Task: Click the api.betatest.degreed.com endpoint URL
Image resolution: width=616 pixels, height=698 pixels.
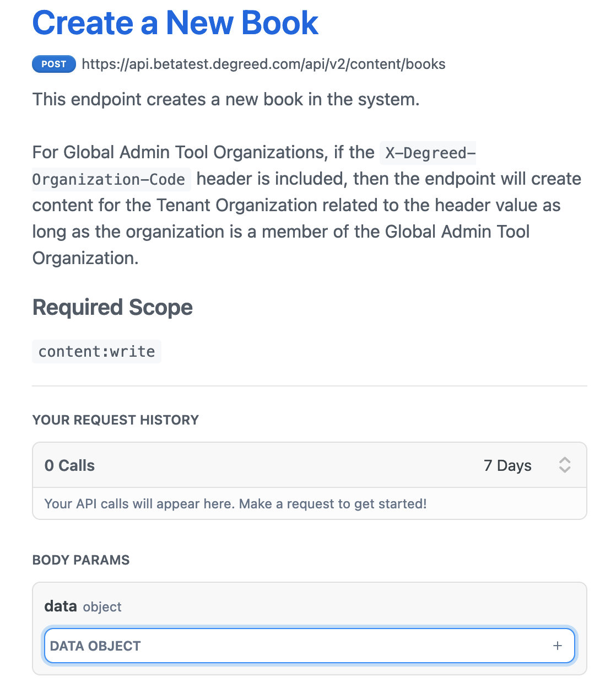Action: coord(263,64)
